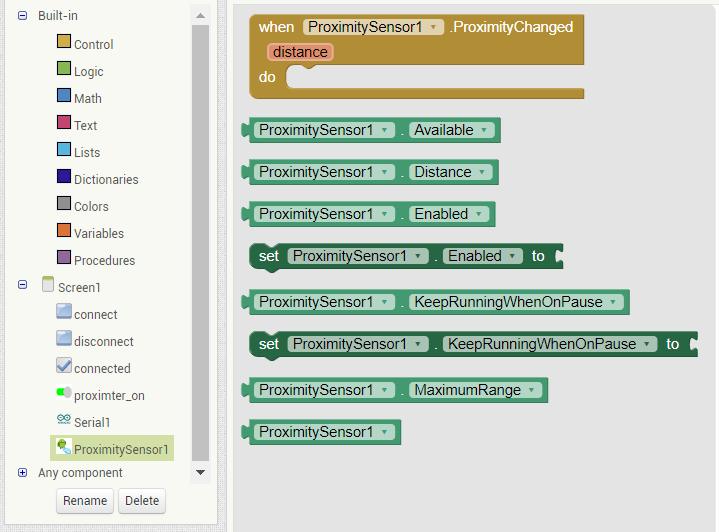Viewport: 719px width, 532px height.
Task: Select the disconnect component label
Action: pyautogui.click(x=104, y=342)
